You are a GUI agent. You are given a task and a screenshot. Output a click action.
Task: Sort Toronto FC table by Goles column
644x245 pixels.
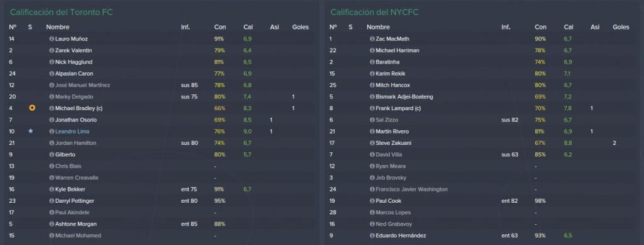[x=300, y=27]
